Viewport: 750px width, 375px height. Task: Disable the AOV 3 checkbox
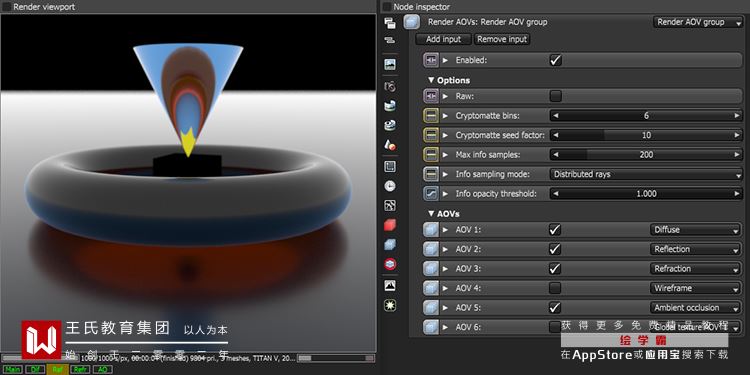[555, 269]
